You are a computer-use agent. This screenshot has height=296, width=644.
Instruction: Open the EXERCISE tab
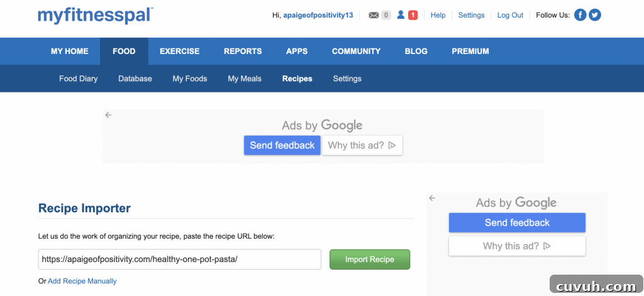(179, 52)
